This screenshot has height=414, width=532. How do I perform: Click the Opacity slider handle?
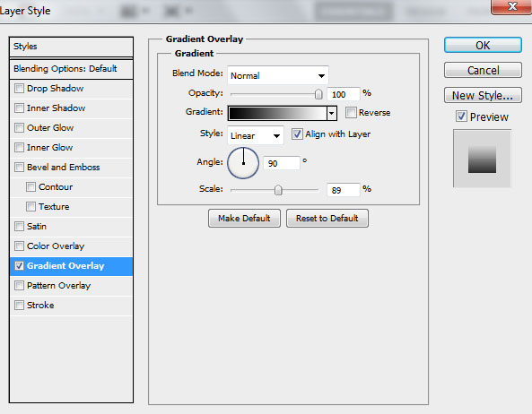[318, 94]
